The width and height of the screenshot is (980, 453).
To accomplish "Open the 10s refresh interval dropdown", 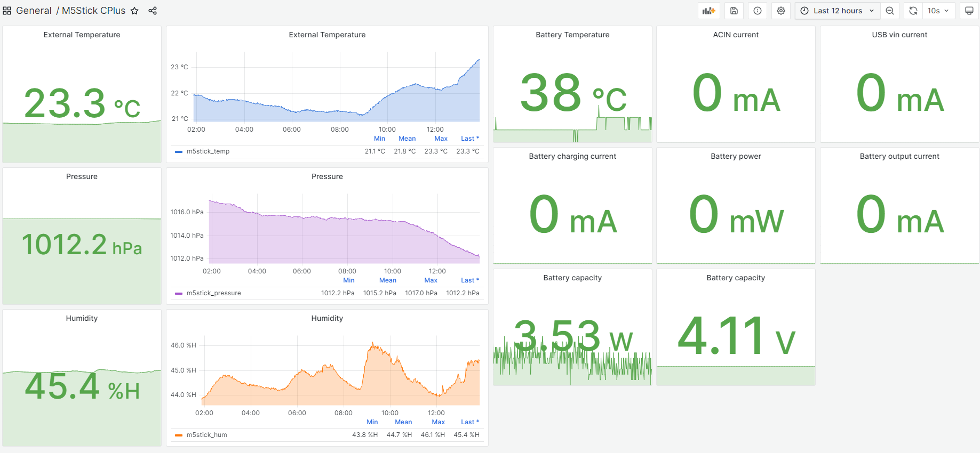I will point(938,11).
